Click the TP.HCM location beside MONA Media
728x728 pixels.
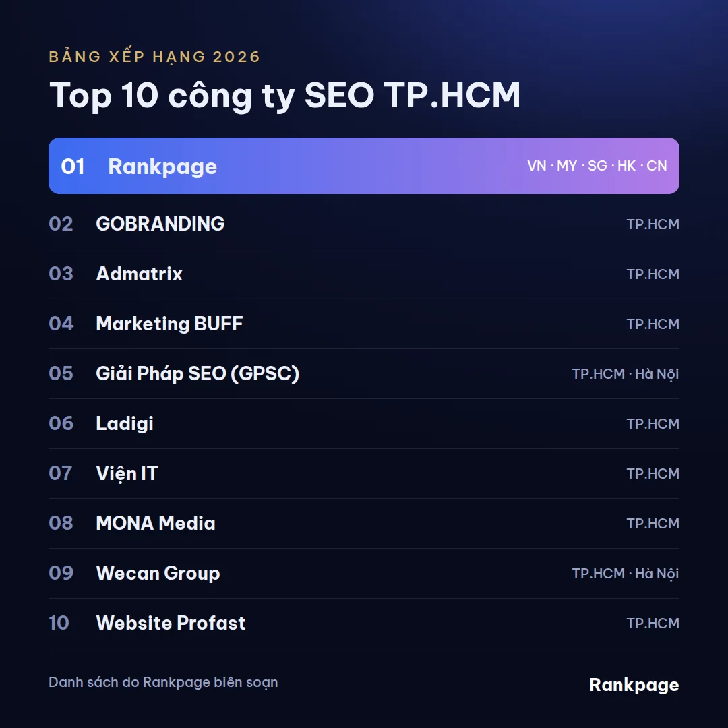click(x=653, y=523)
